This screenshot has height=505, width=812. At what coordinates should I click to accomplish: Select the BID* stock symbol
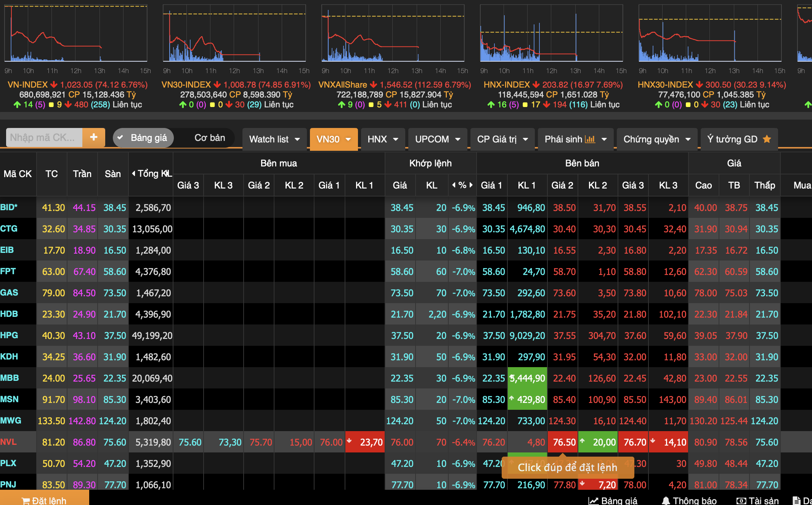pyautogui.click(x=9, y=207)
